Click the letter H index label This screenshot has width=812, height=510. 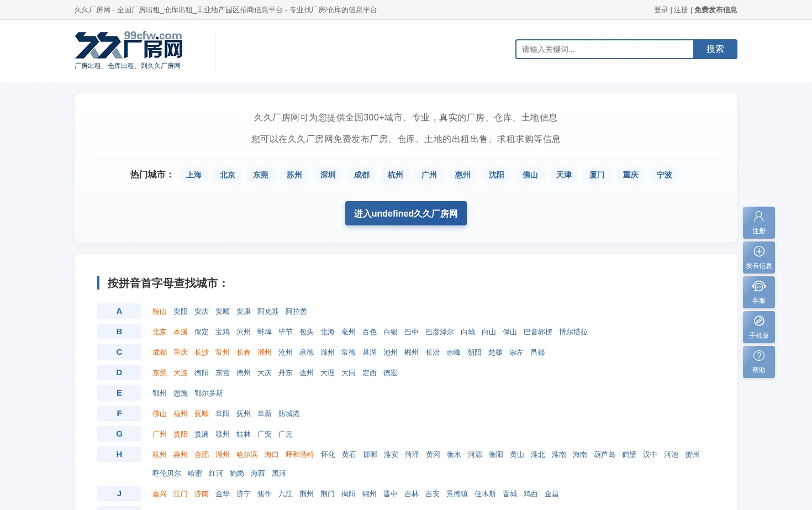pos(119,454)
